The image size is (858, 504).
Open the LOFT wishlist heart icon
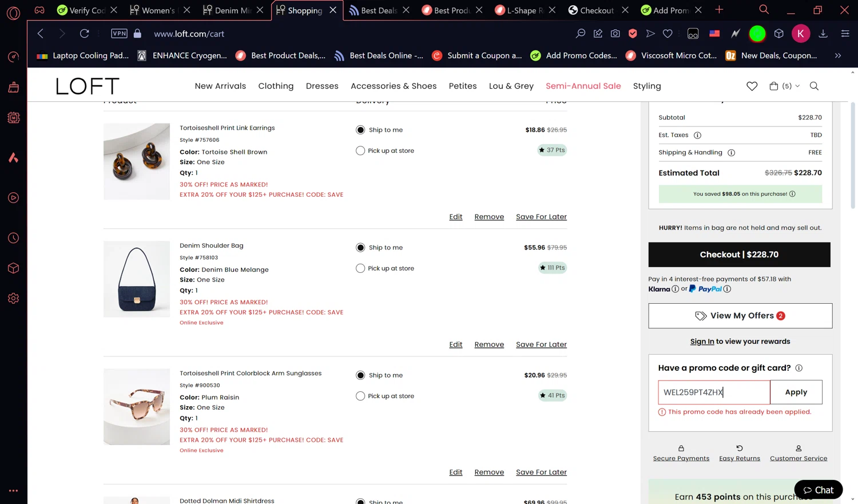coord(752,86)
